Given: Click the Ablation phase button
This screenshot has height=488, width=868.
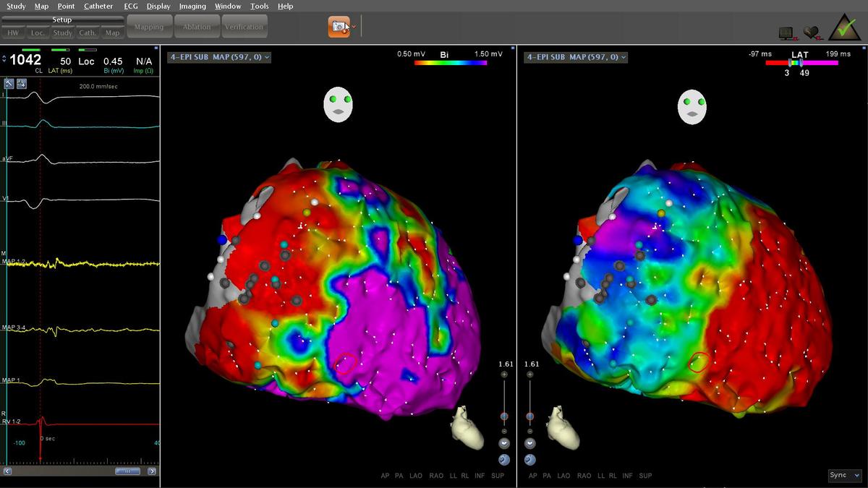Looking at the screenshot, I should click(x=197, y=27).
